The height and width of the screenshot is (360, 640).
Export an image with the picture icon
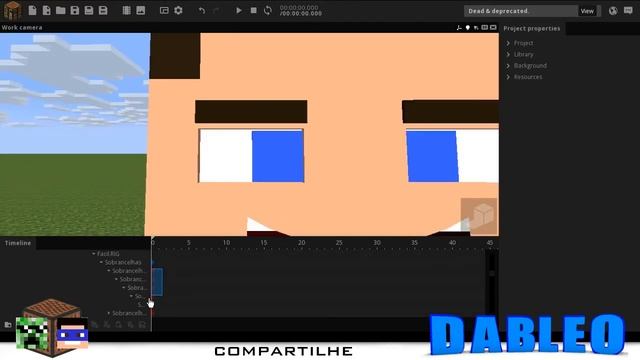point(140,10)
